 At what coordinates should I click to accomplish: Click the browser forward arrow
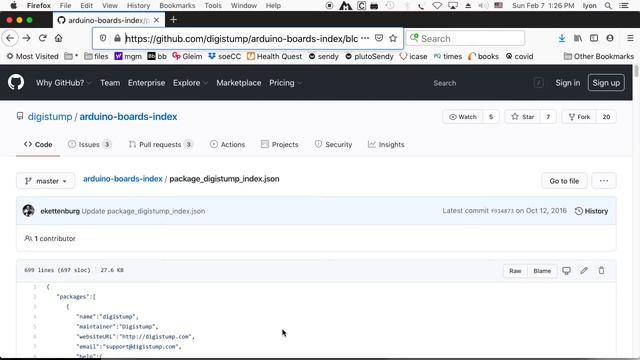pos(27,38)
